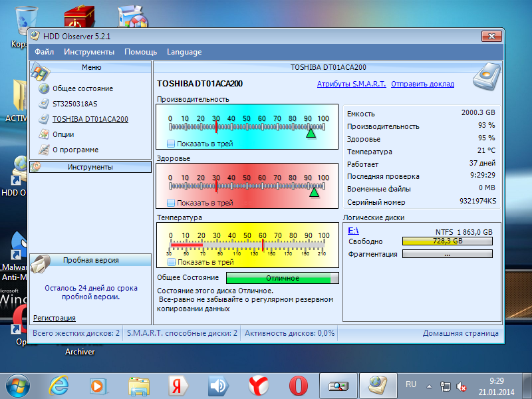
Task: Click the muted volume tray icon
Action: tap(461, 386)
